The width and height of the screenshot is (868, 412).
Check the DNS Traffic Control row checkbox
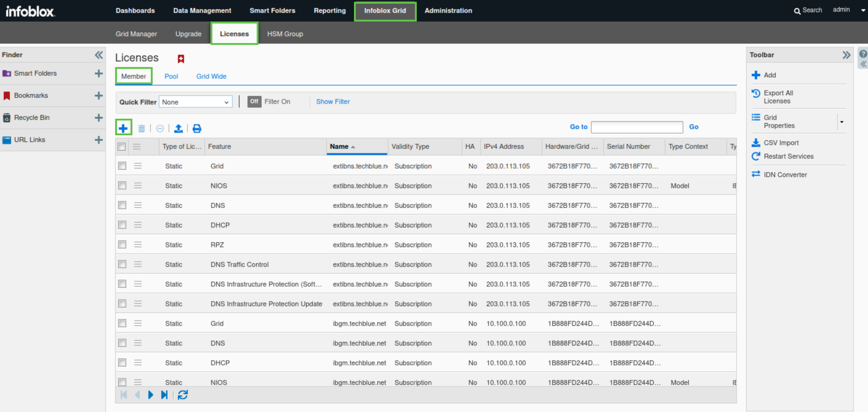pos(122,264)
